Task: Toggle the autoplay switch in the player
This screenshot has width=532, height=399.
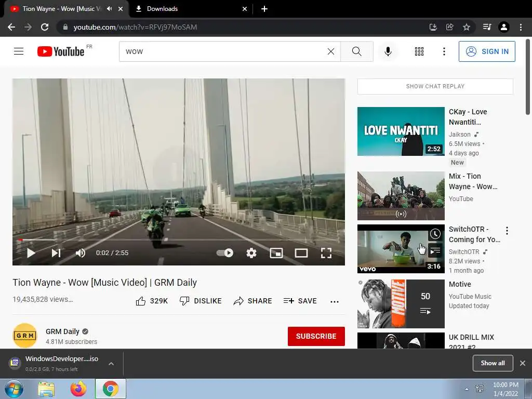Action: pyautogui.click(x=225, y=253)
